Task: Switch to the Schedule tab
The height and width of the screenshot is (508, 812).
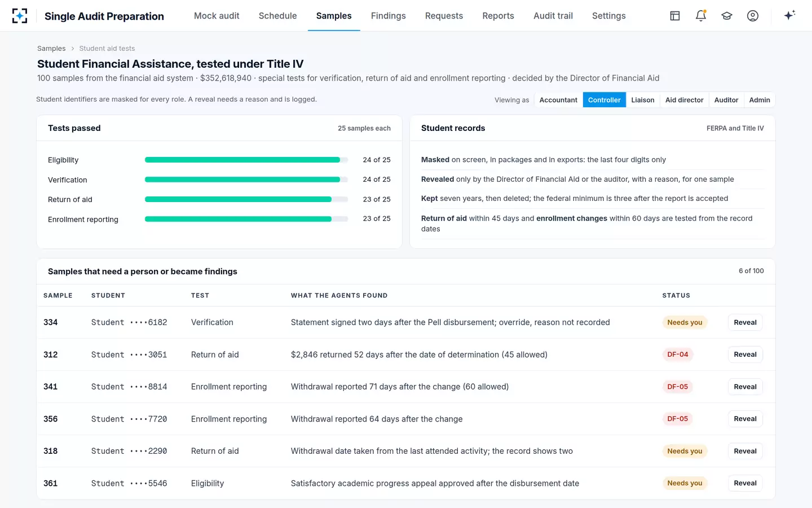Action: click(x=277, y=16)
